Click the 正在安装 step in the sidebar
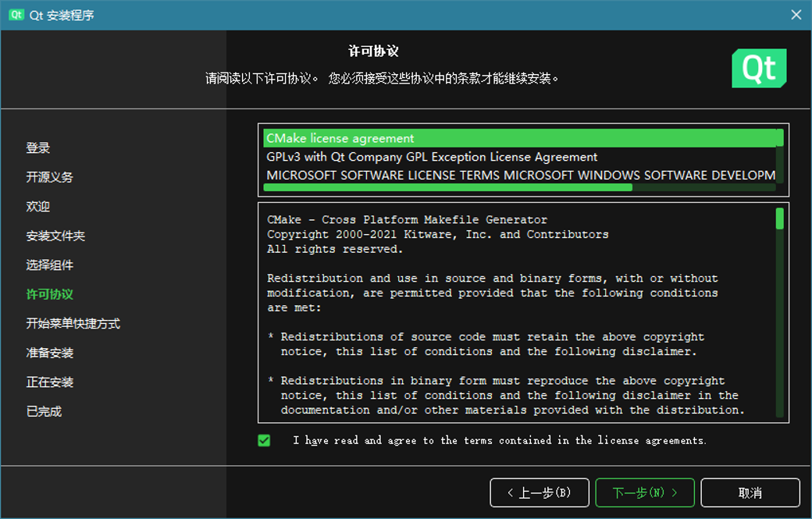The image size is (812, 519). 50,382
